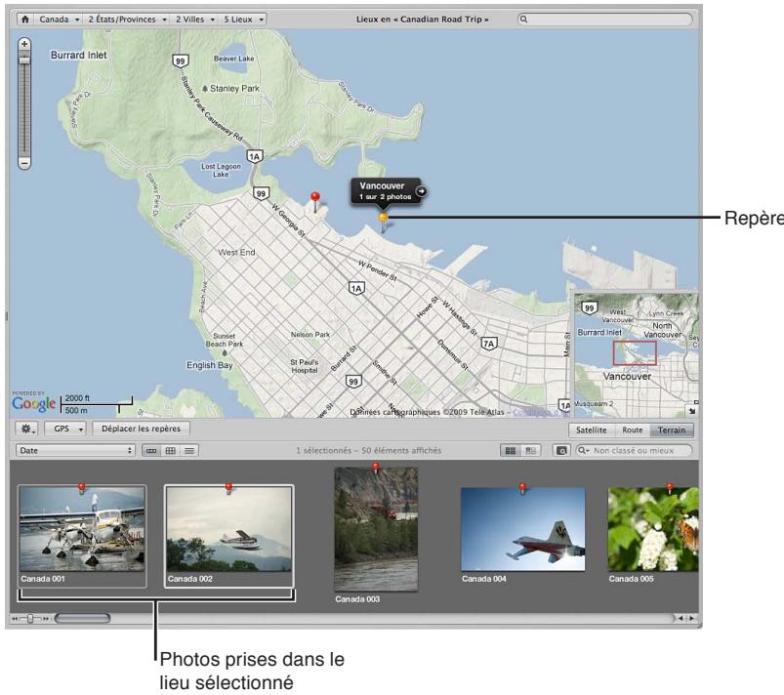Click the scroll right arrow of browser
784x695 pixels.
[x=691, y=619]
